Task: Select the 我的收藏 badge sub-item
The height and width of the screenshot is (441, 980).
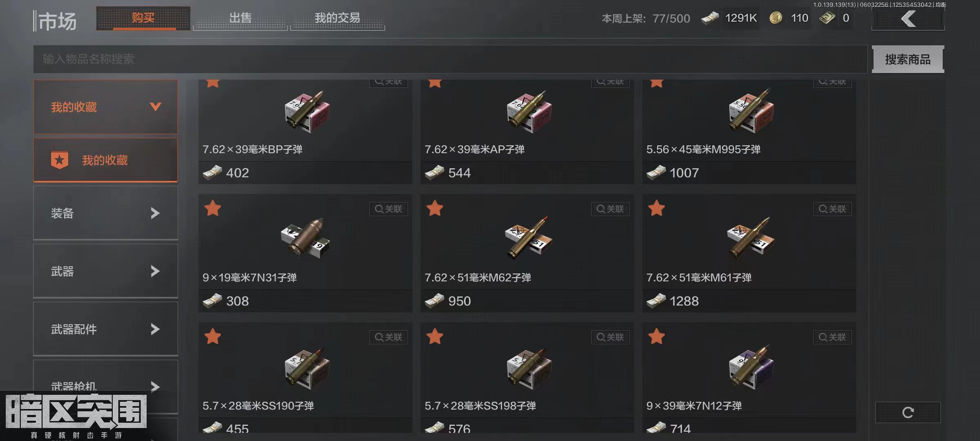Action: (x=105, y=160)
